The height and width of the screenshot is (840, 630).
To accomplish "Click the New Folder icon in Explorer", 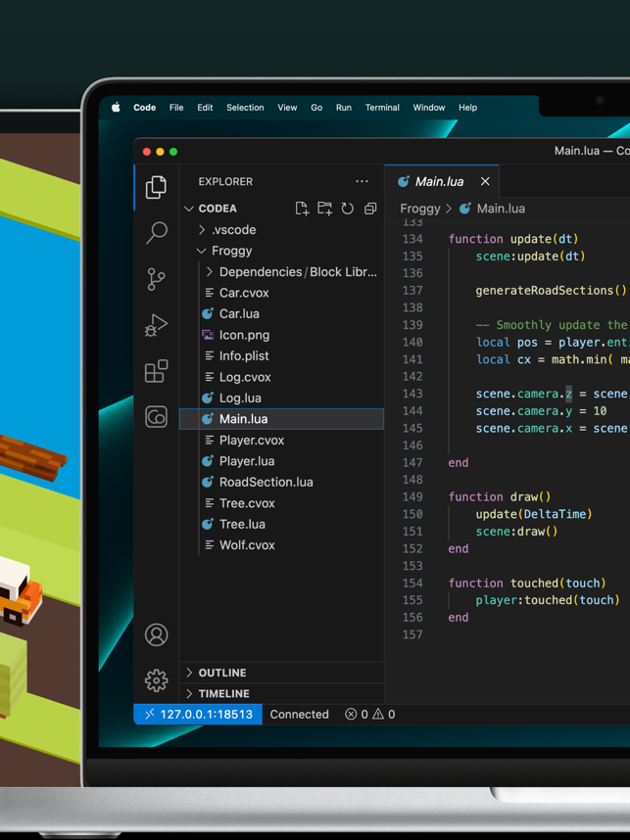I will coord(324,209).
